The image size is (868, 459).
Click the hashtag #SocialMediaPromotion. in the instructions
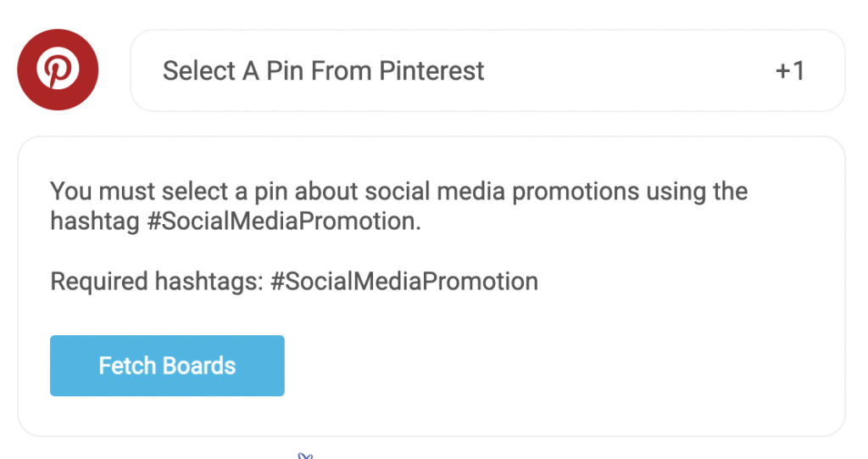pos(283,221)
